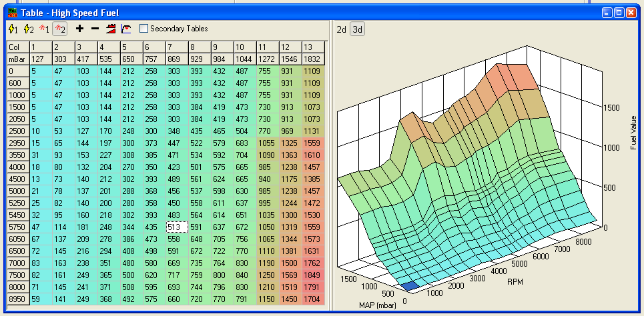Click cell 31 in row 3550

point(41,155)
